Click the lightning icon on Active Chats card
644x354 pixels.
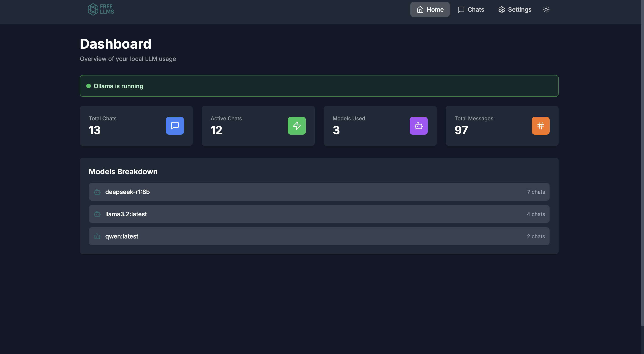[297, 126]
